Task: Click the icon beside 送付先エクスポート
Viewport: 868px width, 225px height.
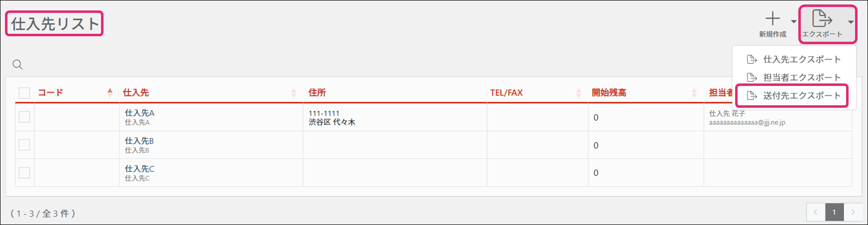Action: coord(752,95)
